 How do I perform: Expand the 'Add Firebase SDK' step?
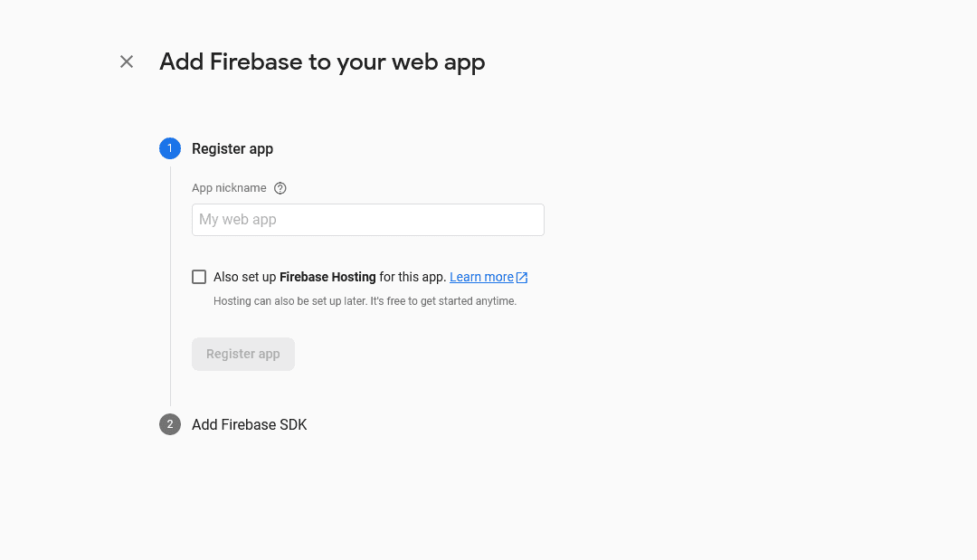pos(249,424)
